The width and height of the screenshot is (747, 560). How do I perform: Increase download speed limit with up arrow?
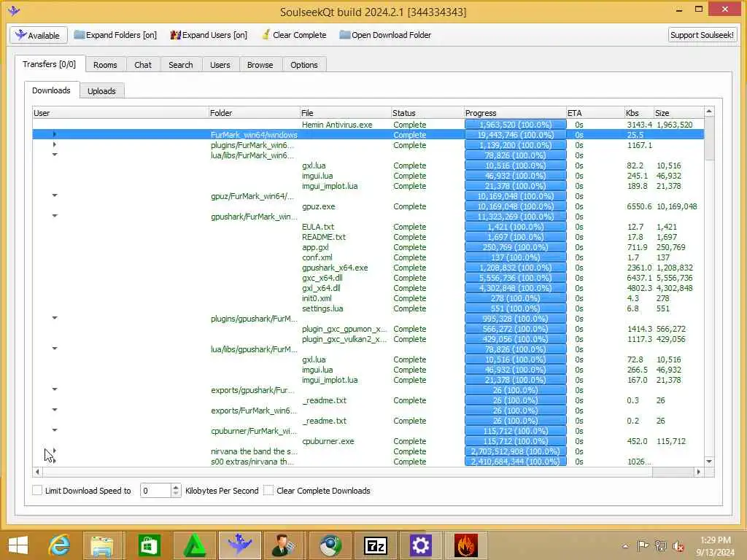click(x=176, y=487)
